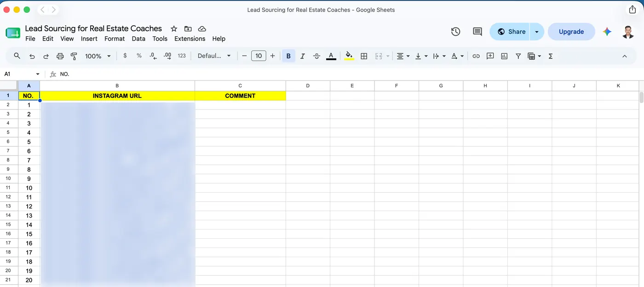Expand the Name box dropdown arrow
Screen dimensions: 644x287
click(x=38, y=74)
